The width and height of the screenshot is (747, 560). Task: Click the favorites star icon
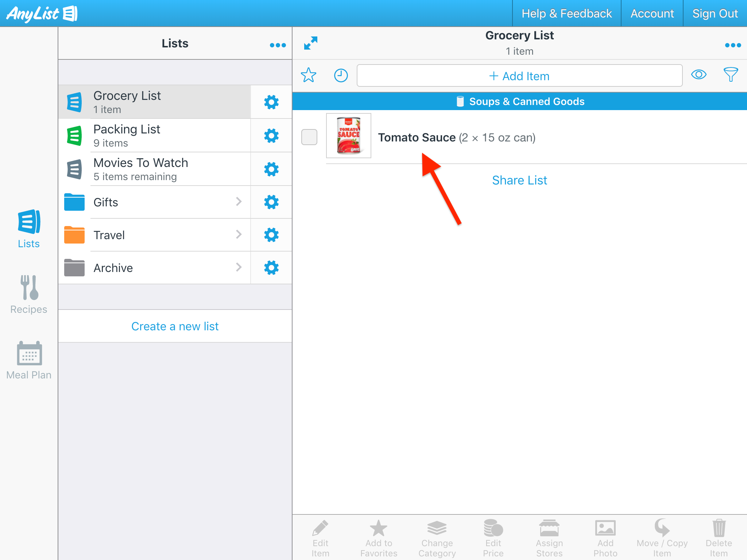tap(308, 75)
